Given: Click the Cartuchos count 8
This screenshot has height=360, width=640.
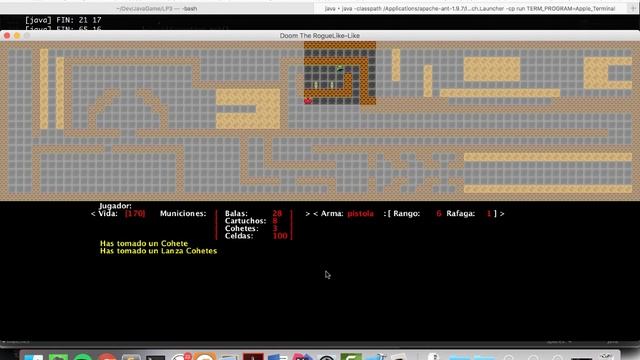Looking at the screenshot, I should [275, 221].
